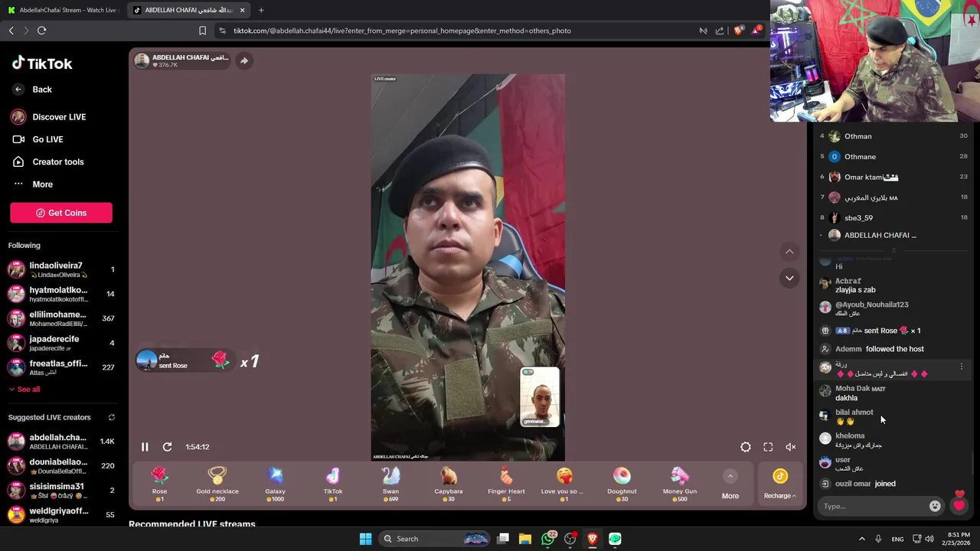
Task: Open lindaoliveira7 live
Action: click(x=60, y=269)
